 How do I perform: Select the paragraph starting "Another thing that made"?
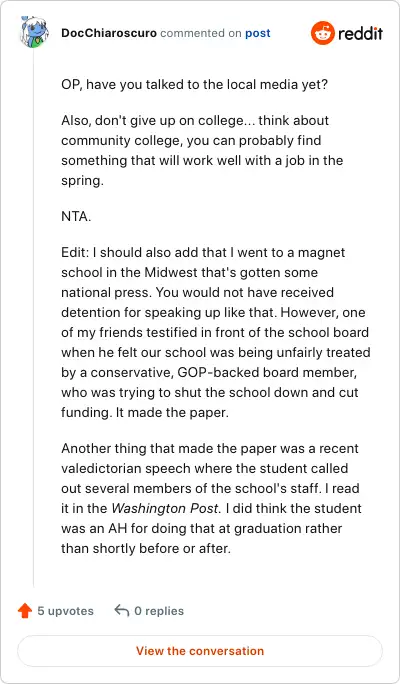212,498
